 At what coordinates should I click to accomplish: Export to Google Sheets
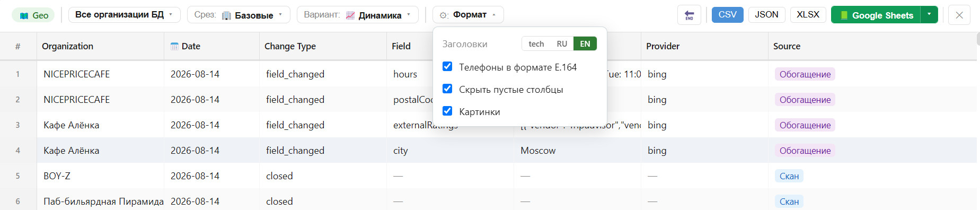876,15
